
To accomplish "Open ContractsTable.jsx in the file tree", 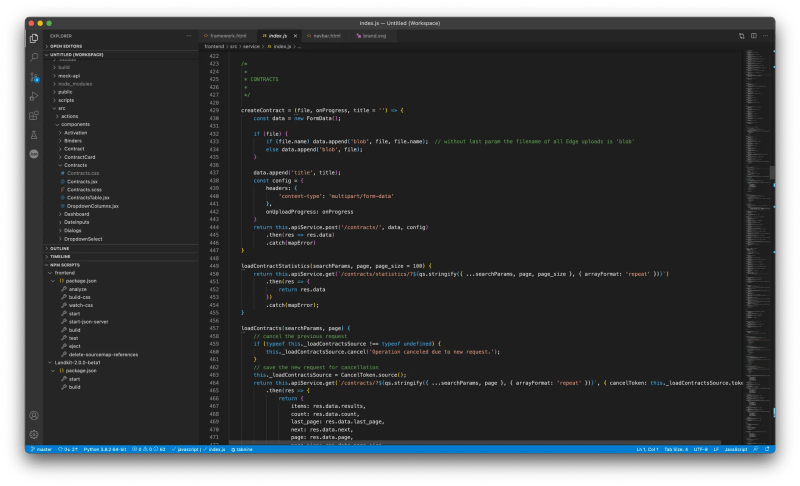I will click(88, 198).
